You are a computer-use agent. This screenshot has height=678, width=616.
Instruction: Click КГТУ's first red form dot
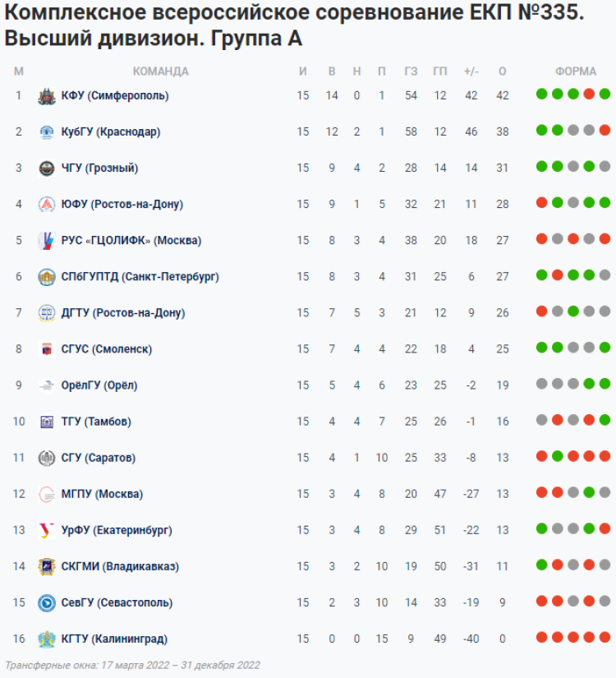pos(541,636)
